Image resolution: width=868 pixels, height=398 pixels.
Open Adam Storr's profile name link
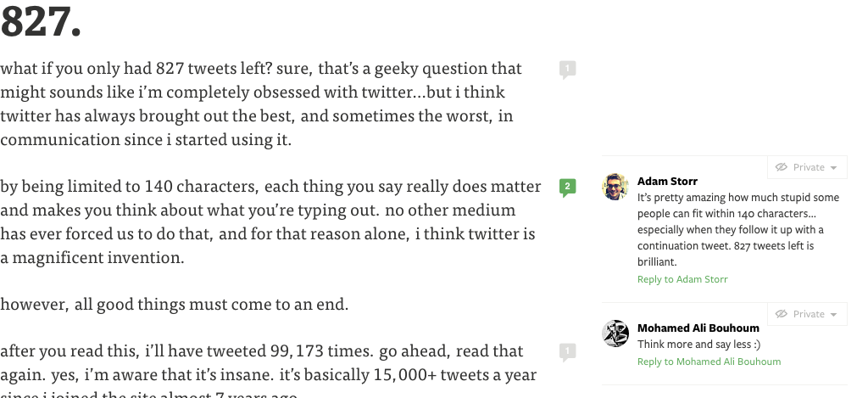point(667,181)
